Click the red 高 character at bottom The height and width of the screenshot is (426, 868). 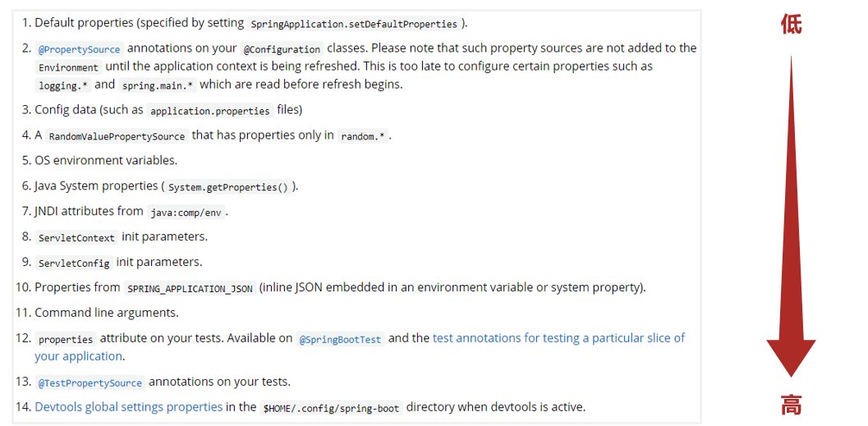791,405
